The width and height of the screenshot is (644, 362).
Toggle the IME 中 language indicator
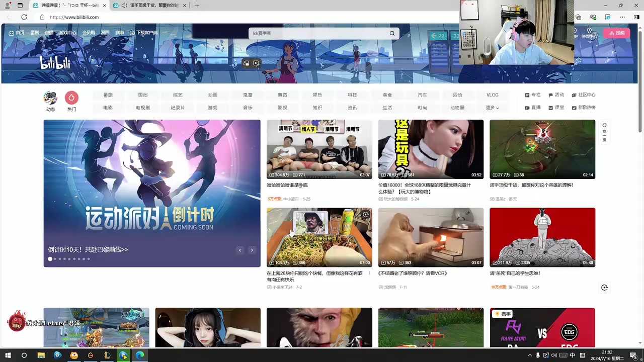coord(572,355)
